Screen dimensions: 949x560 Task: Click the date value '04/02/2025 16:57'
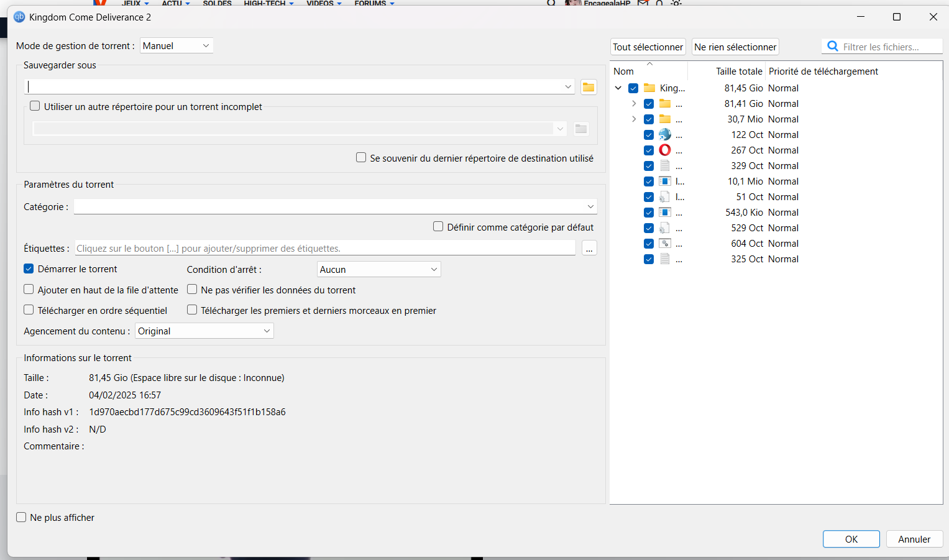coord(125,395)
